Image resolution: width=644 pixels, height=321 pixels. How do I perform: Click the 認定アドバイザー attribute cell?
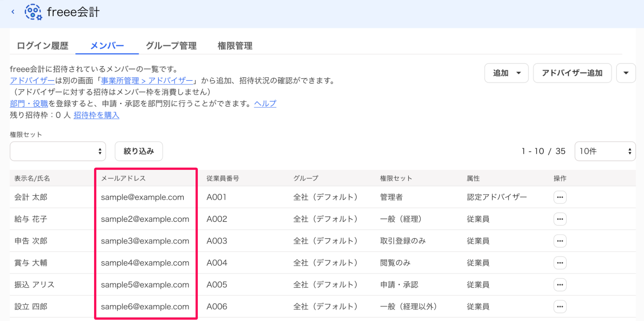pos(497,197)
